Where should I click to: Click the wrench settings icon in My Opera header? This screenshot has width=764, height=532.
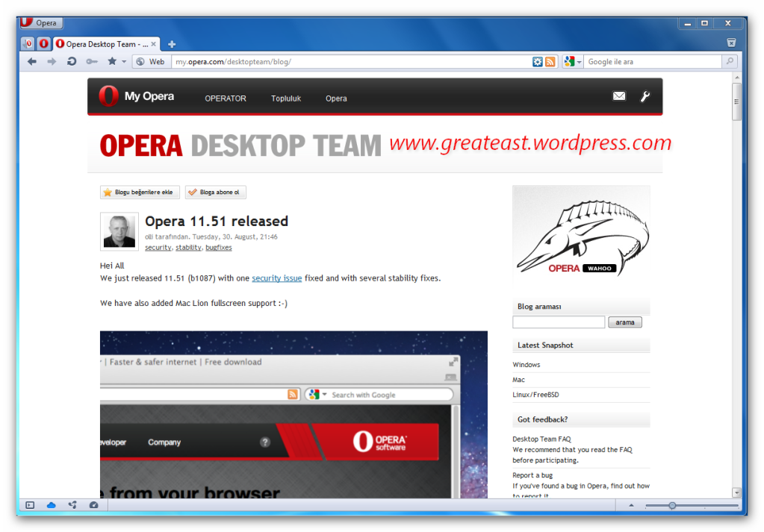tap(645, 96)
